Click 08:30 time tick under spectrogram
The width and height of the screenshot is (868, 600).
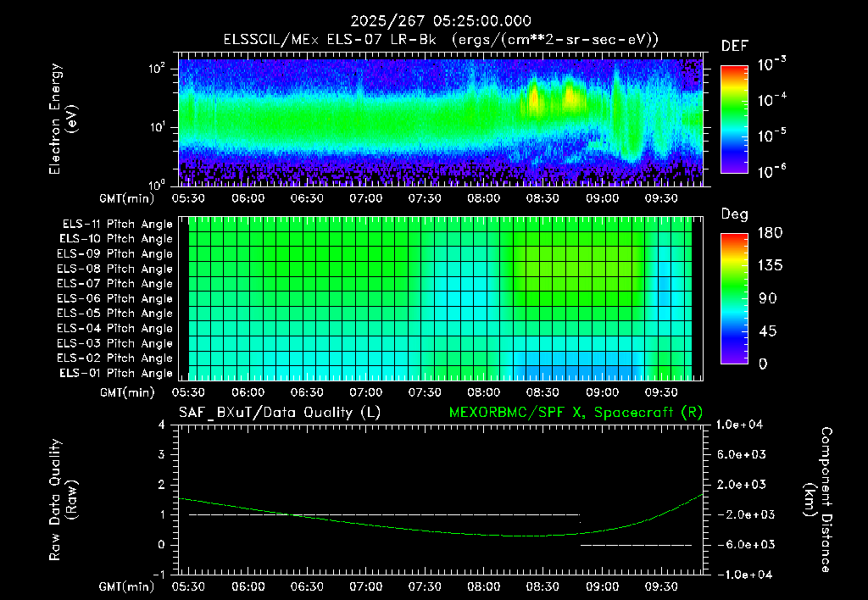[542, 198]
